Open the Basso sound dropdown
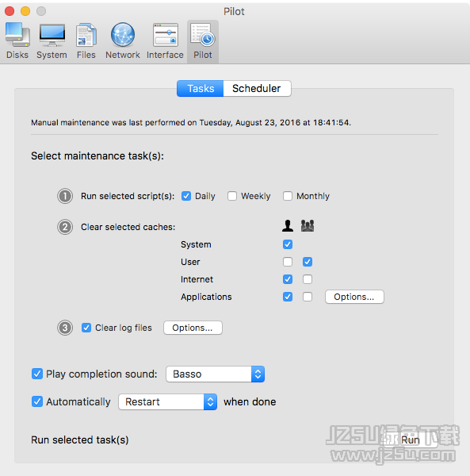470x476 pixels. pos(216,374)
